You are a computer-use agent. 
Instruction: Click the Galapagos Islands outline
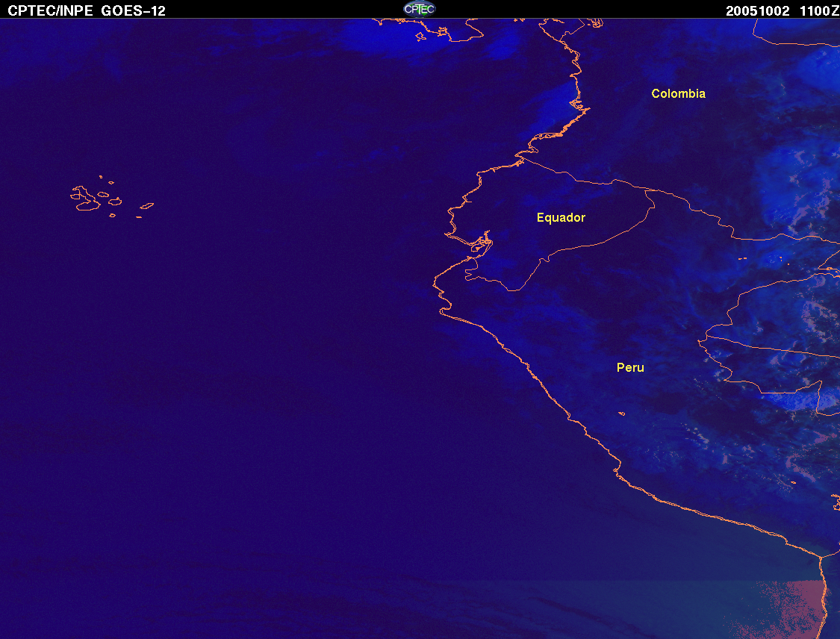(111, 196)
